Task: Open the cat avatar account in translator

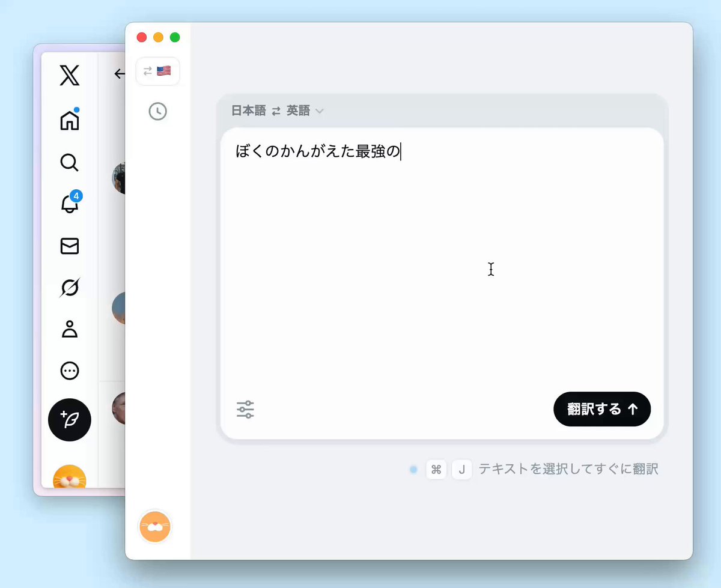Action: click(x=155, y=527)
